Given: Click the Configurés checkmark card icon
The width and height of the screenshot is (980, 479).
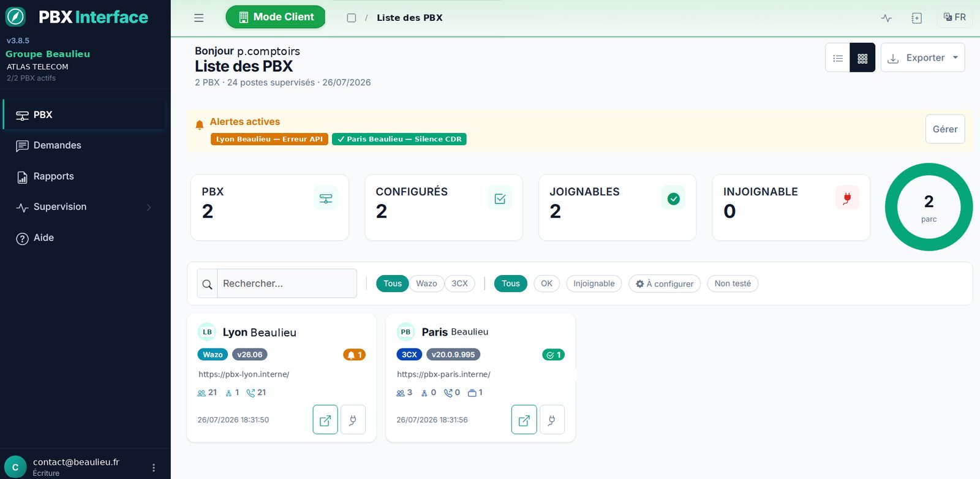Looking at the screenshot, I should pos(500,198).
